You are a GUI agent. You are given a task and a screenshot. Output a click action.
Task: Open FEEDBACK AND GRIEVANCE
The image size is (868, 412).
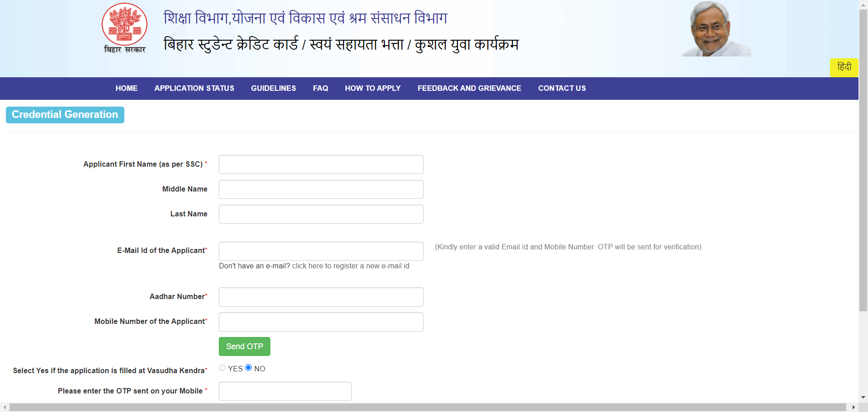pos(469,88)
